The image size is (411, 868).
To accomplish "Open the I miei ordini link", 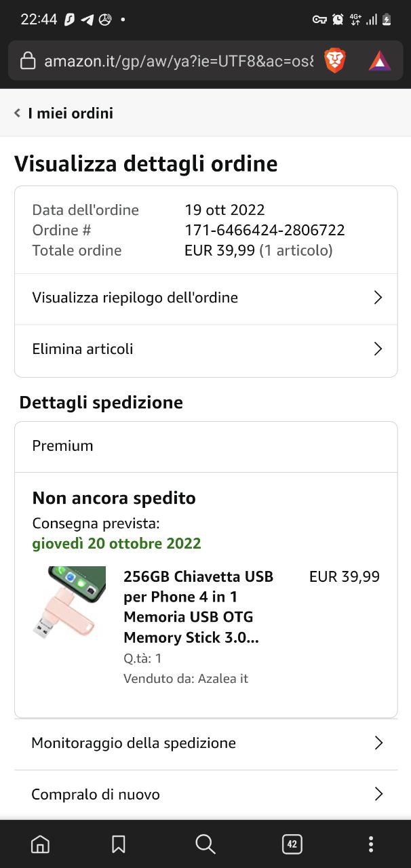I will point(71,113).
